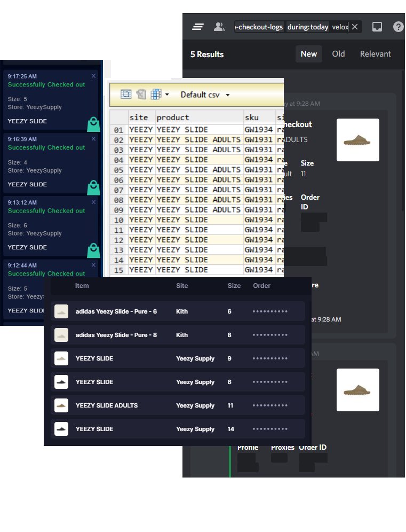Sort search results by Old

pyautogui.click(x=338, y=54)
